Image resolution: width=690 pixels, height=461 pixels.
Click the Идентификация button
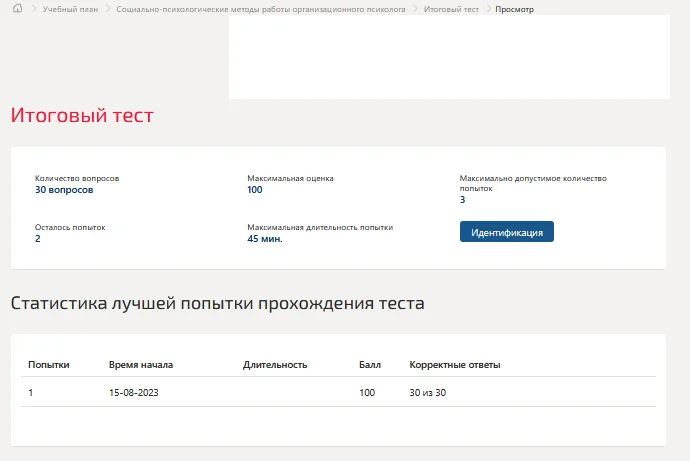pyautogui.click(x=507, y=232)
